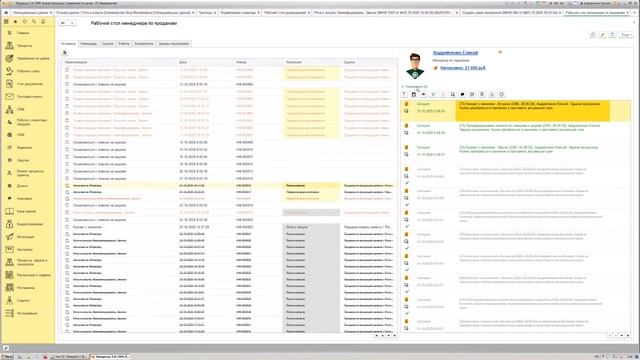Click the Windows Start button

tap(7, 357)
